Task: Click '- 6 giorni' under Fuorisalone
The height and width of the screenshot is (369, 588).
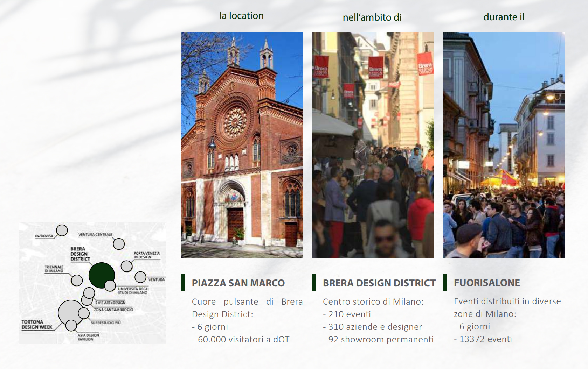Action: pyautogui.click(x=472, y=326)
